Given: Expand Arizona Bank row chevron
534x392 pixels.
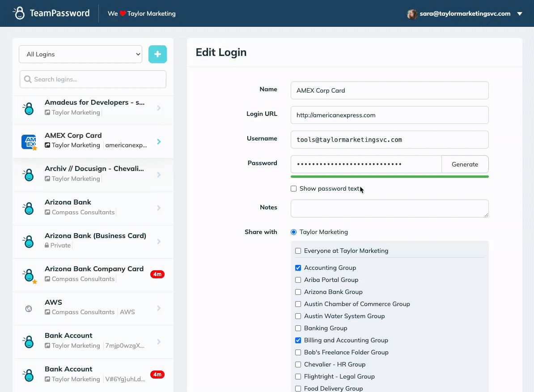Looking at the screenshot, I should tap(159, 208).
